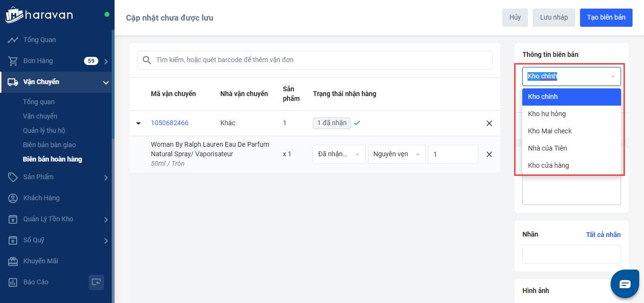Click the Tạo biên bản button
The width and height of the screenshot is (644, 303).
point(606,18)
